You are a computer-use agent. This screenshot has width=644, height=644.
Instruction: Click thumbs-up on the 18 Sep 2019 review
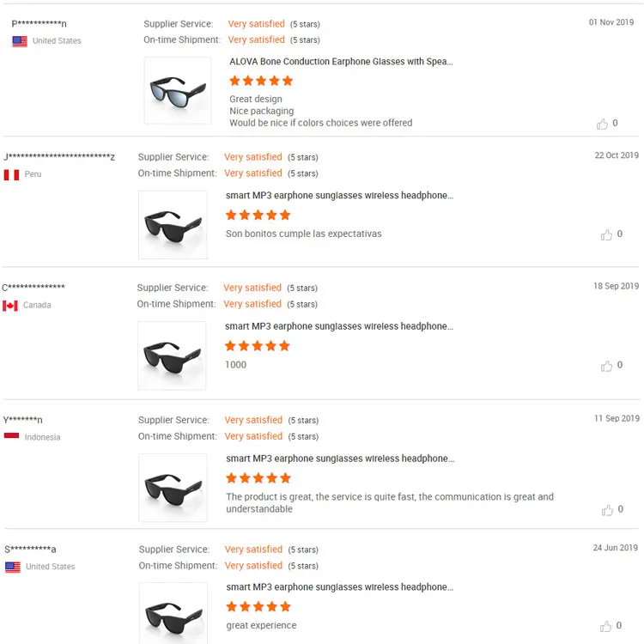[x=607, y=366]
